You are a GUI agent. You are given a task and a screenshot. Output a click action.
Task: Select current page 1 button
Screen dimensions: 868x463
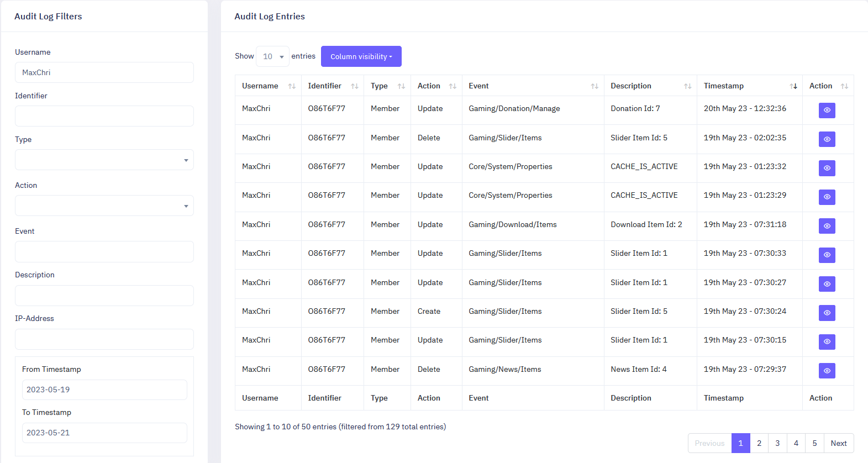pos(741,443)
